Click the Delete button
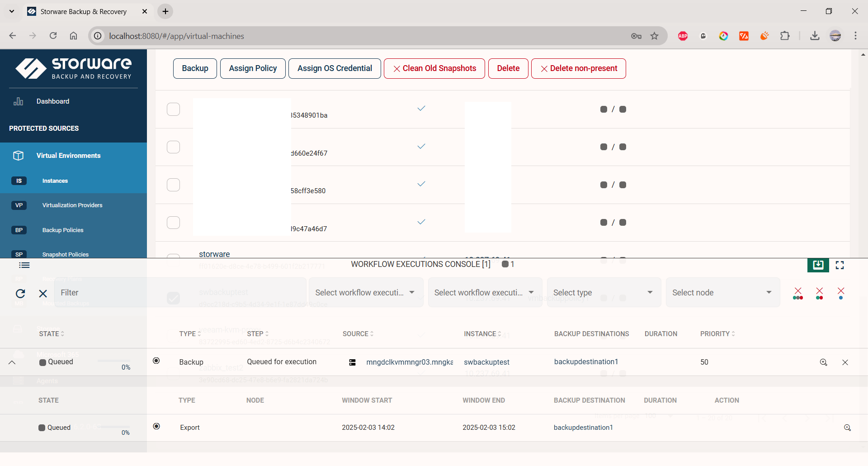The image size is (868, 466). [x=508, y=68]
